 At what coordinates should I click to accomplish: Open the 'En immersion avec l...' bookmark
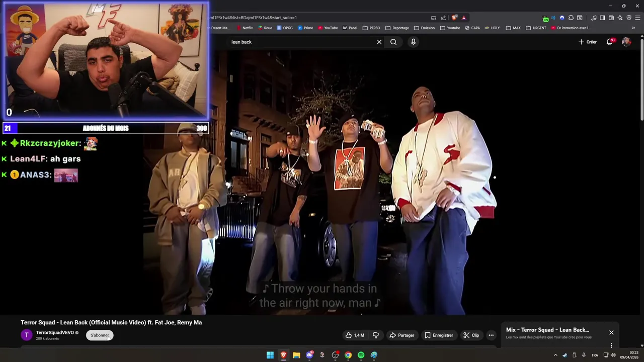tap(571, 28)
